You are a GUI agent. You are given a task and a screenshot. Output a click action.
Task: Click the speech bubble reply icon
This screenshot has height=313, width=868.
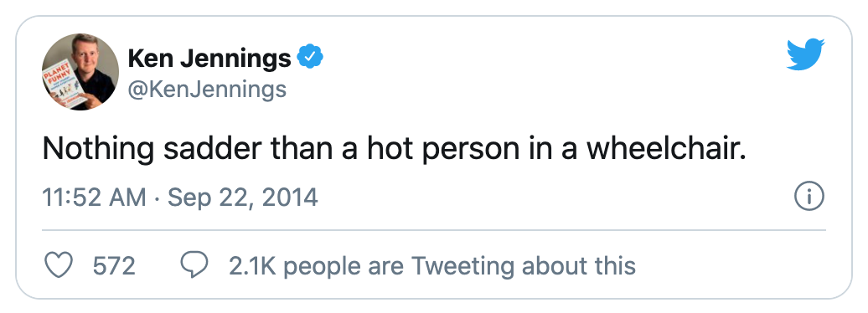194,266
